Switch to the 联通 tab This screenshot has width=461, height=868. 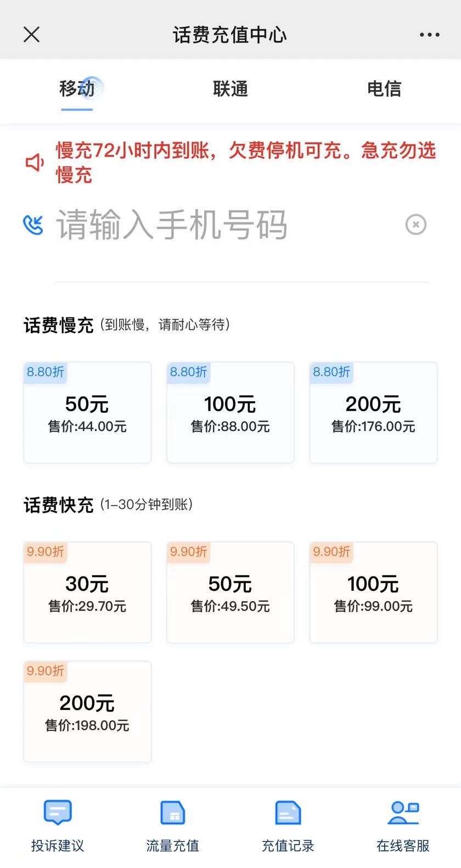[231, 88]
